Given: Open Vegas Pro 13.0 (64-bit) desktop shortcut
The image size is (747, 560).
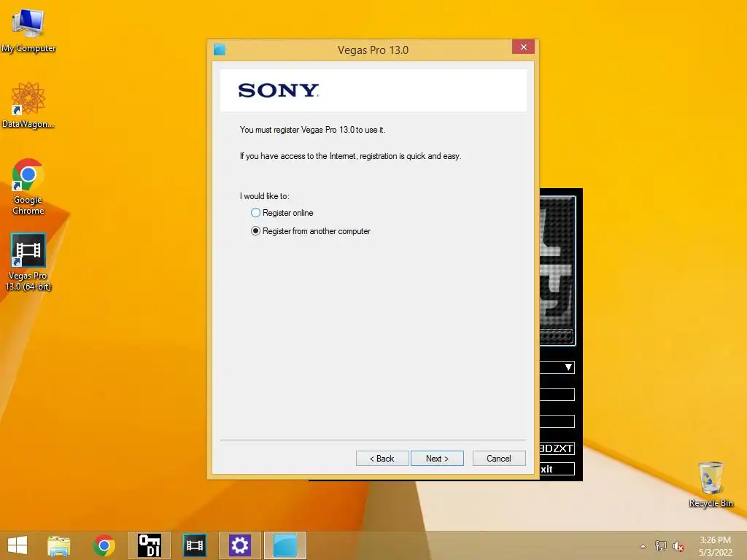Looking at the screenshot, I should (28, 262).
